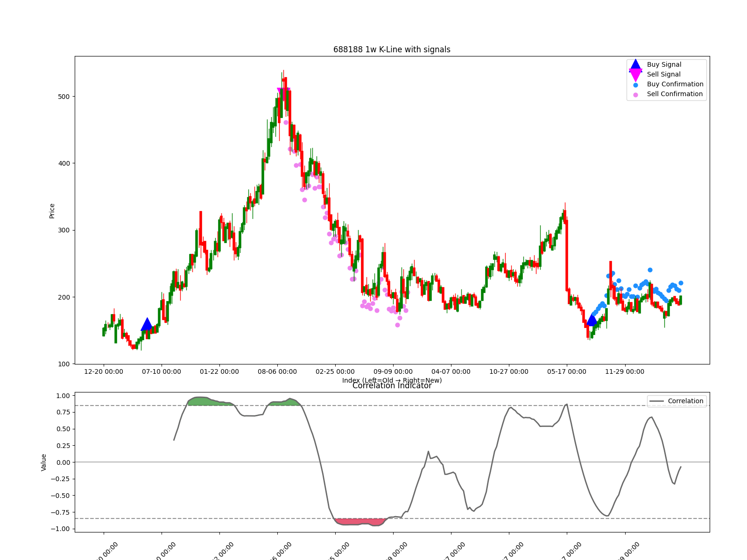Image resolution: width=747 pixels, height=560 pixels.
Task: Click the '07-10 00:00' date tick
Action: [162, 371]
